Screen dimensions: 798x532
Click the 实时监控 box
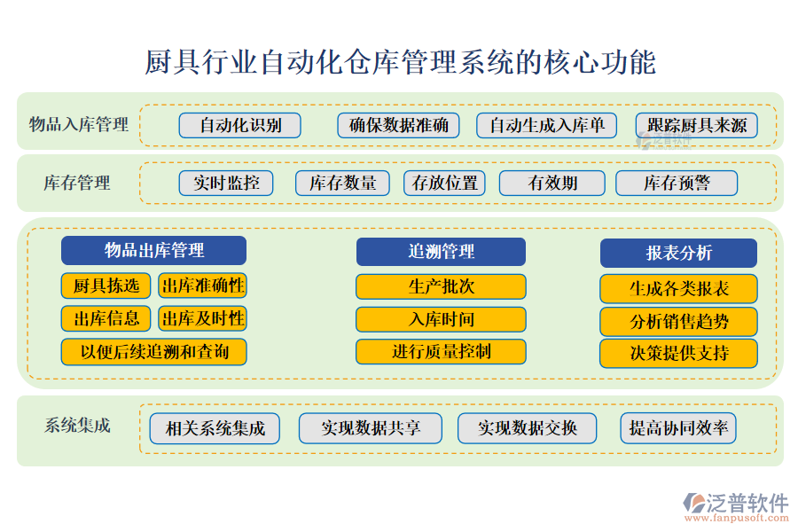point(226,183)
